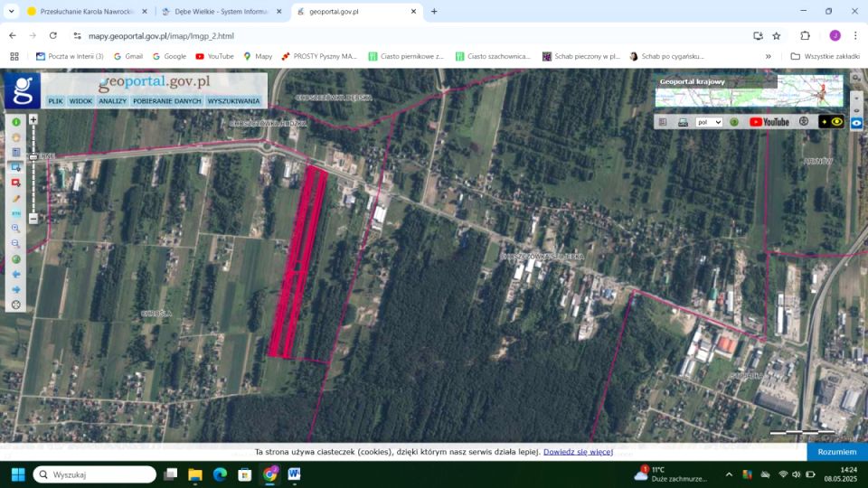Click the green info icon in left toolbar
Screen dimensions: 868x488
click(x=15, y=122)
